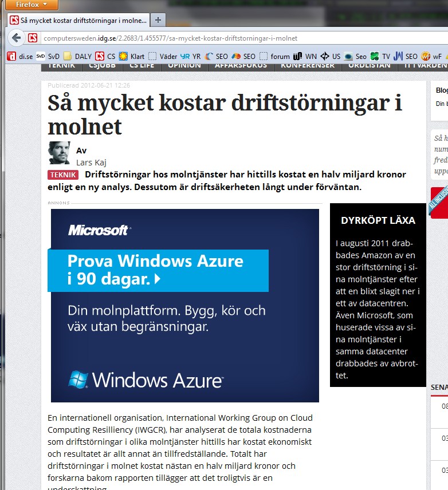Click the Windows Azure flag logo in the ad

click(78, 380)
